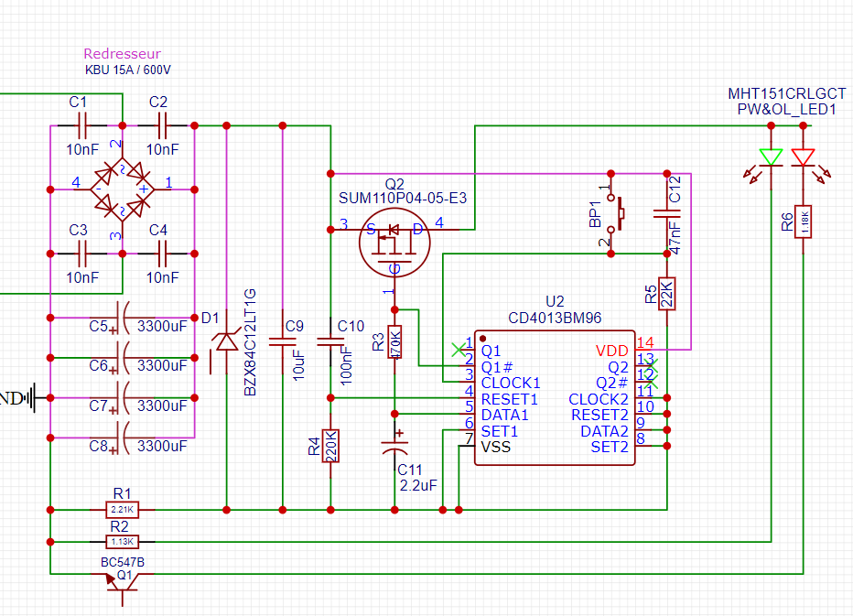Select the bridge rectifier diode symbol
This screenshot has width=853, height=616.
[x=123, y=189]
